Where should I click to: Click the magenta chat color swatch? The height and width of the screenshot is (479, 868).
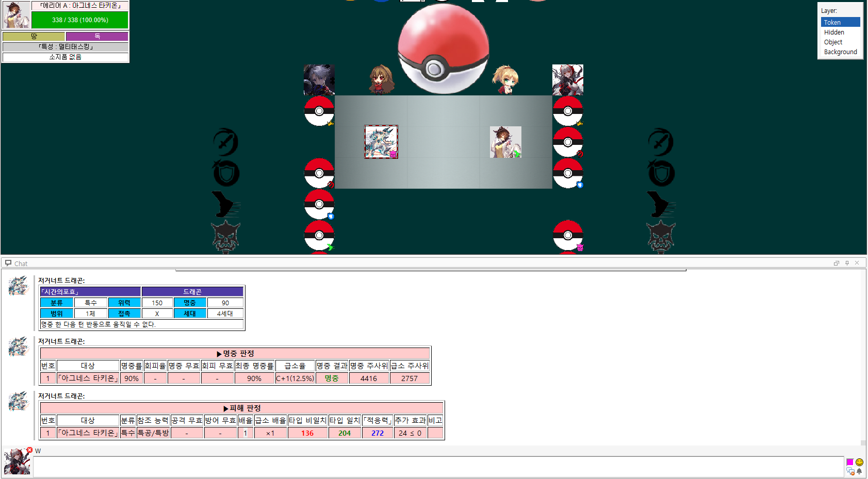click(850, 462)
